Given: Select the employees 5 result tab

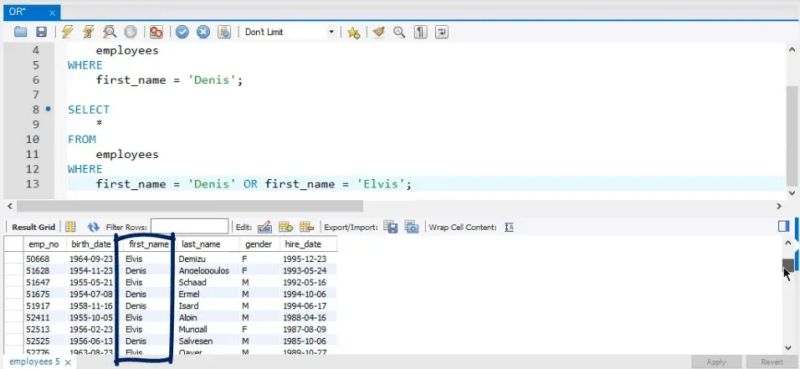Looking at the screenshot, I should [x=35, y=362].
